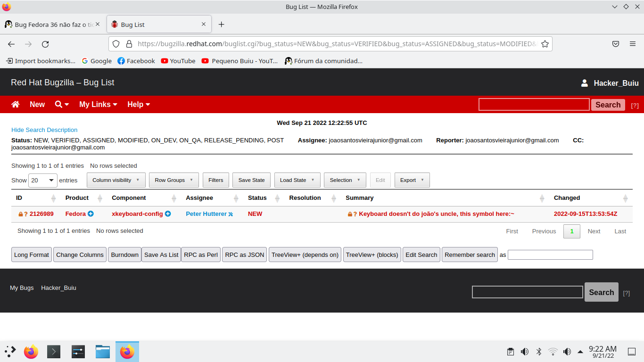Click the Save As List button
Screen dimensions: 644x362
coord(161,255)
